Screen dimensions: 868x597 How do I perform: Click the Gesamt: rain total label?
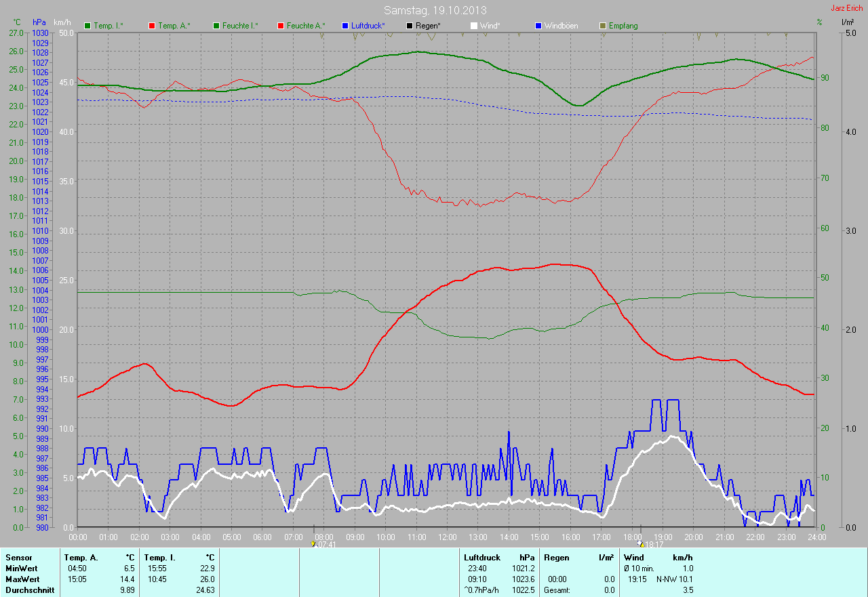coord(557,590)
